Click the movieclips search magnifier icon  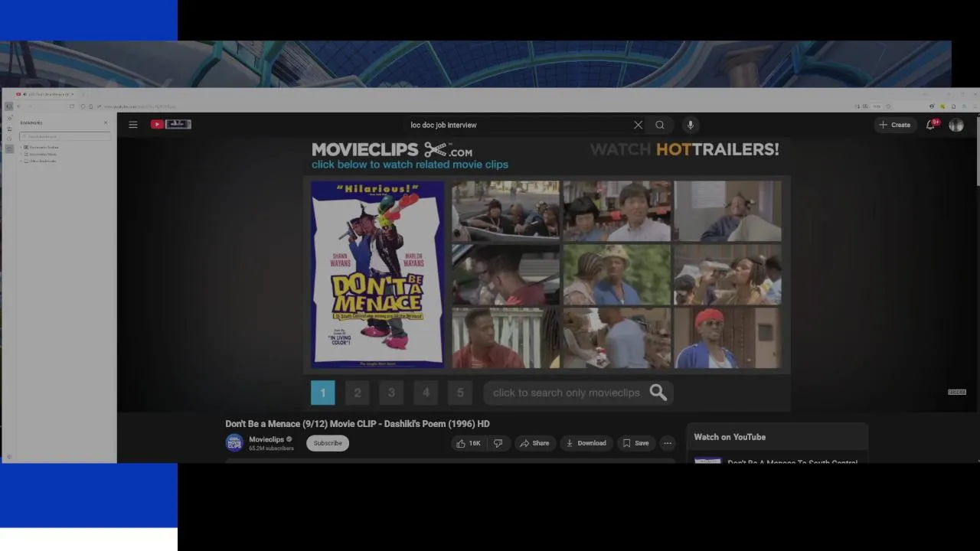[658, 393]
